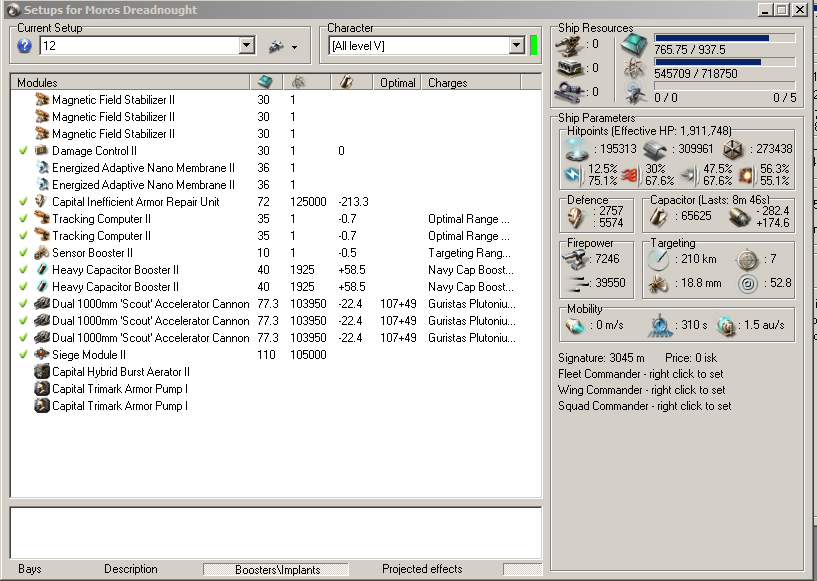Click the drone bay icon in Ship Resources
Screen dimensions: 817x581
(x=634, y=92)
